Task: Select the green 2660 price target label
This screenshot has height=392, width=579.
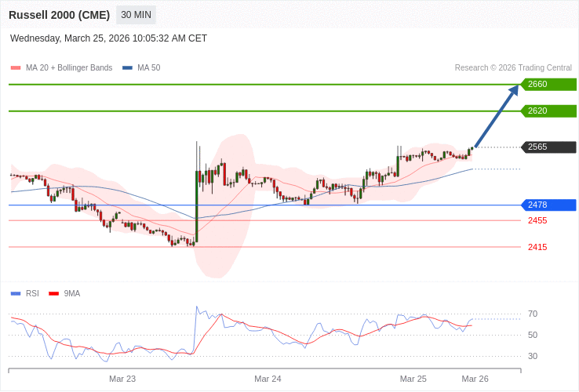Action: (x=548, y=85)
